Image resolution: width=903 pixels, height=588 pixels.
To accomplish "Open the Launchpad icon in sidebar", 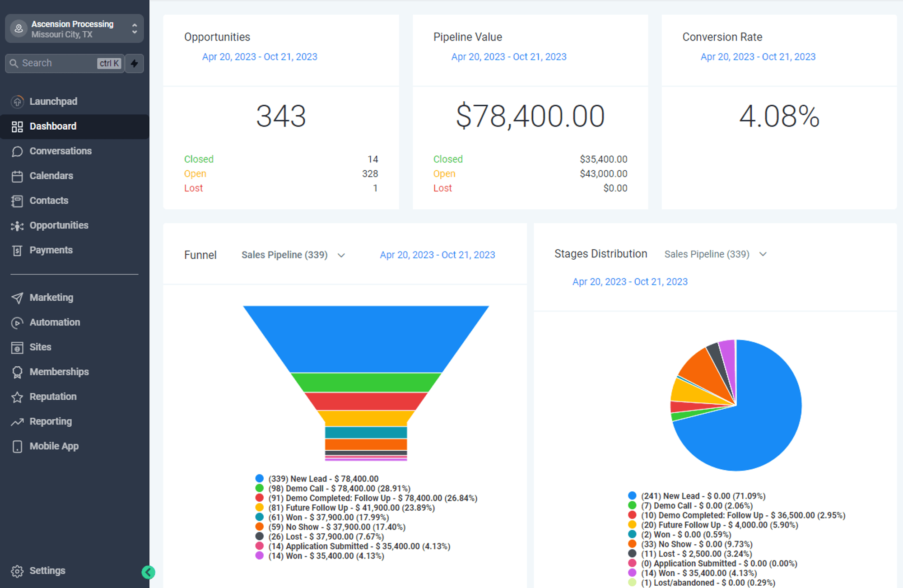I will coord(17,102).
